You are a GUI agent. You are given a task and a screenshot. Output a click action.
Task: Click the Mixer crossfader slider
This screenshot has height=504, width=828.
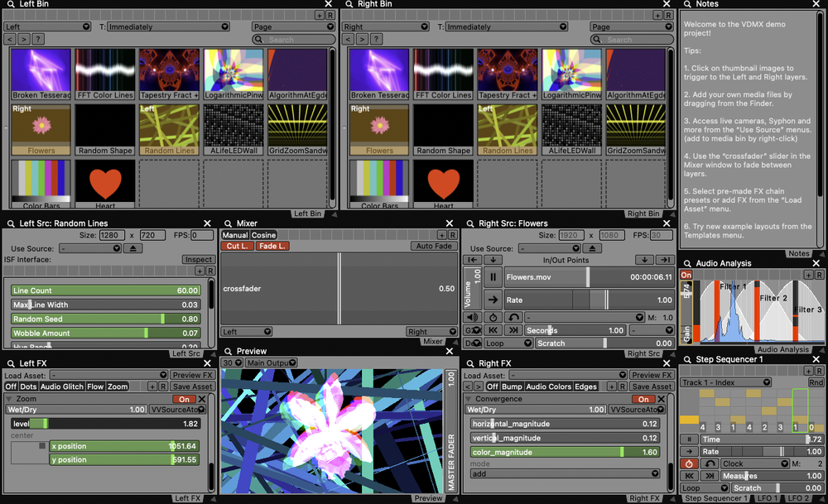pyautogui.click(x=338, y=289)
